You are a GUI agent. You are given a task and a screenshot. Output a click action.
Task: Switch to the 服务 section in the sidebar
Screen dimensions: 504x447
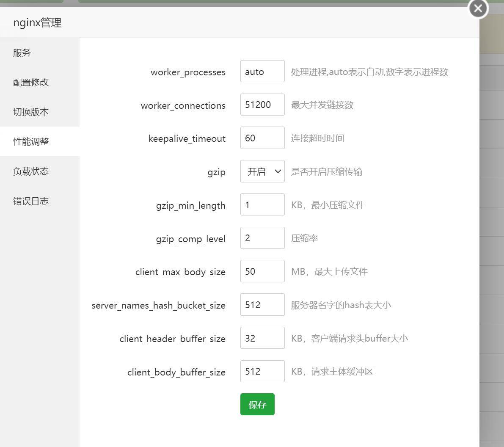point(22,52)
